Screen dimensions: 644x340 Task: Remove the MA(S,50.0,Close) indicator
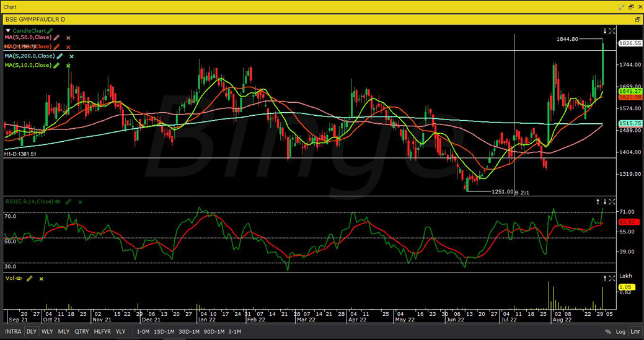pos(68,38)
